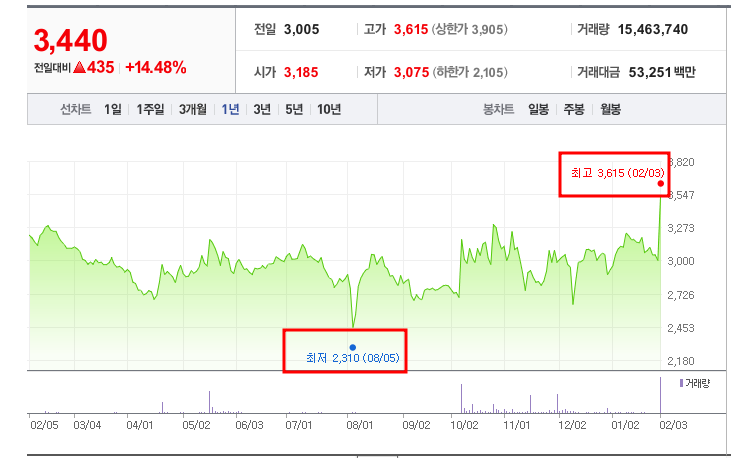Viewport: 731px width, 458px height.
Task: Click the volume spike bar at 10/02
Action: pyautogui.click(x=462, y=399)
